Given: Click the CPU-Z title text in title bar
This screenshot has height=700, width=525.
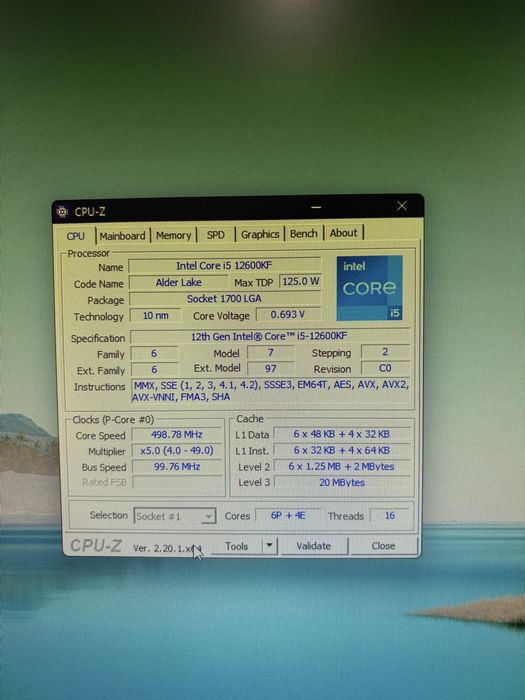Looking at the screenshot, I should pos(90,212).
